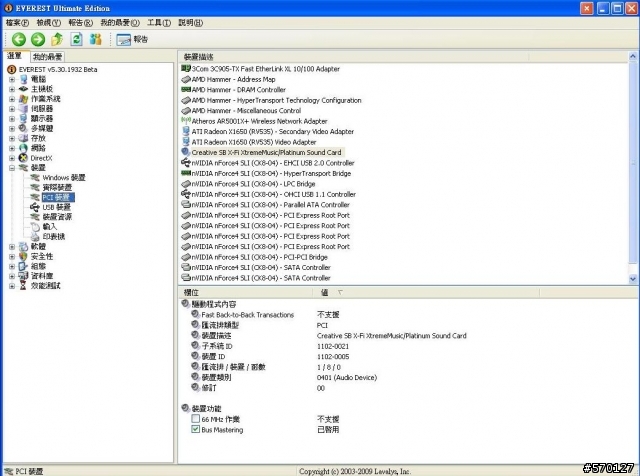Viewport: 640px width, 476px height.
Task: Expand the 主機板 tree node
Action: 12,89
